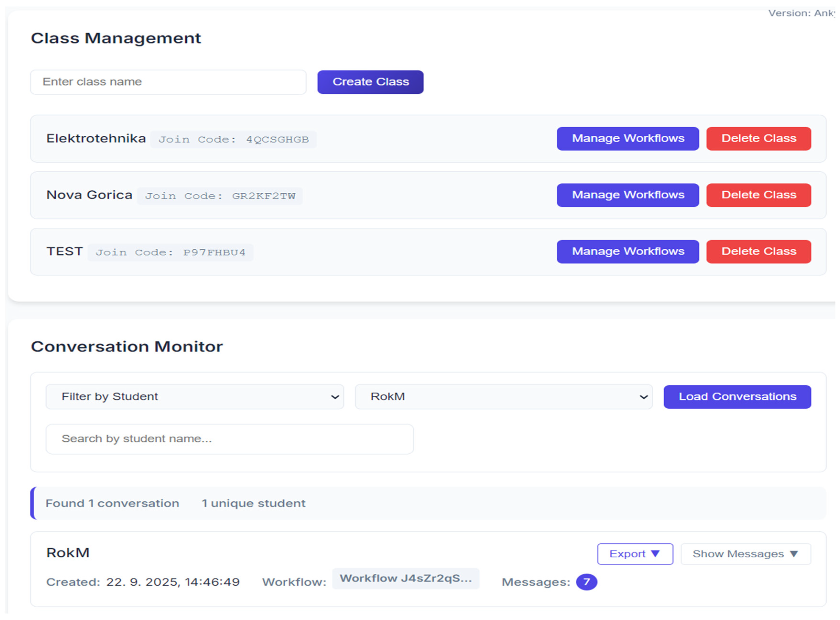
Task: Delete the TEST class
Action: [758, 252]
